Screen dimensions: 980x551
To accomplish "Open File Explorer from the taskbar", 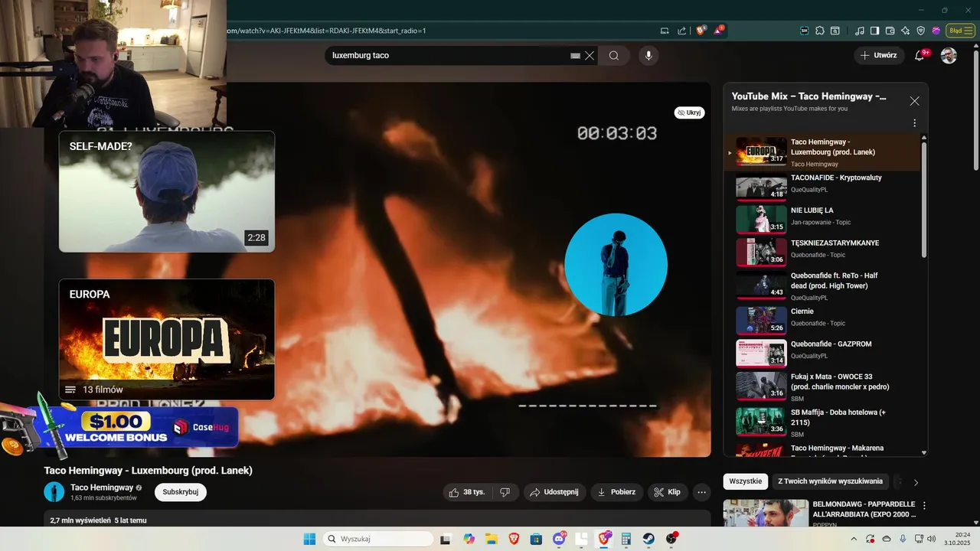I will click(x=492, y=539).
